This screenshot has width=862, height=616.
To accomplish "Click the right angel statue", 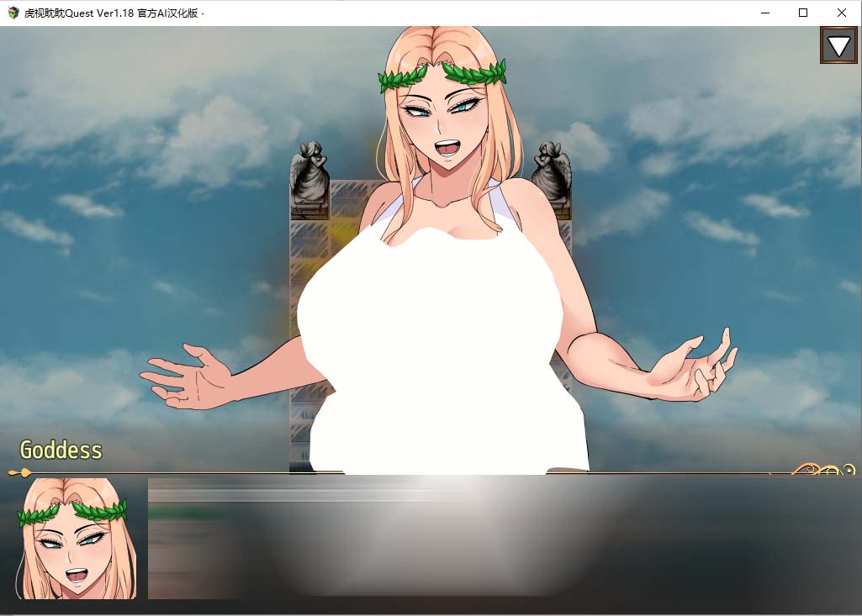I will (x=553, y=171).
